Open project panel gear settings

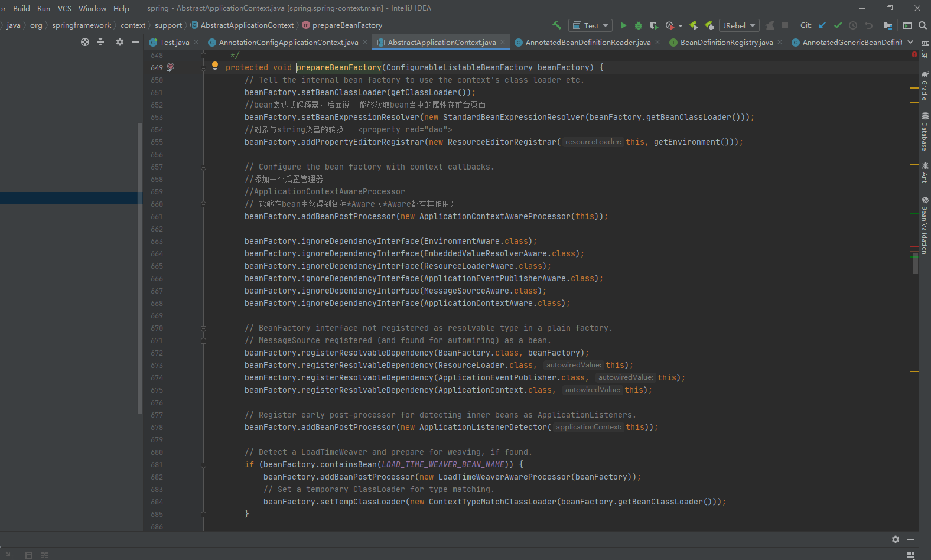[x=120, y=42]
